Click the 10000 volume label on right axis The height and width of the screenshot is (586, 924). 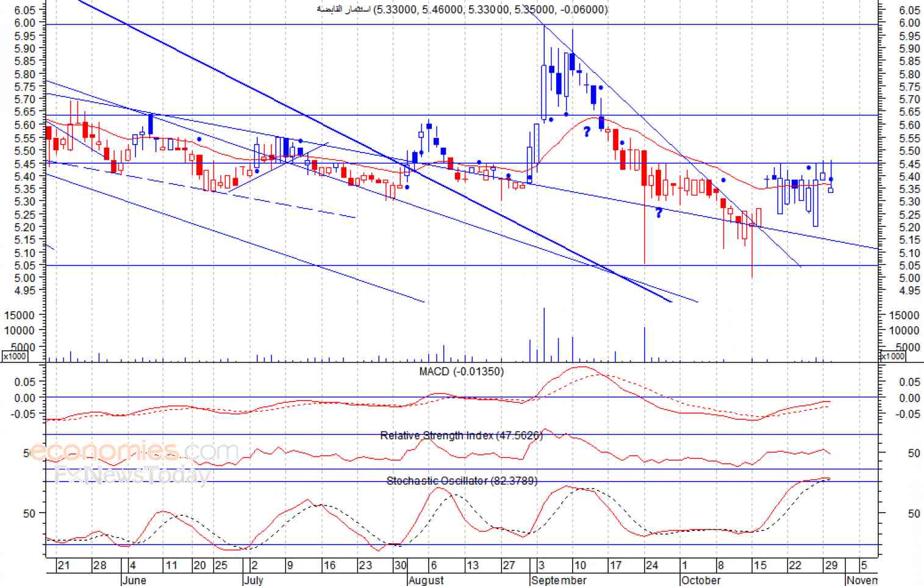904,330
